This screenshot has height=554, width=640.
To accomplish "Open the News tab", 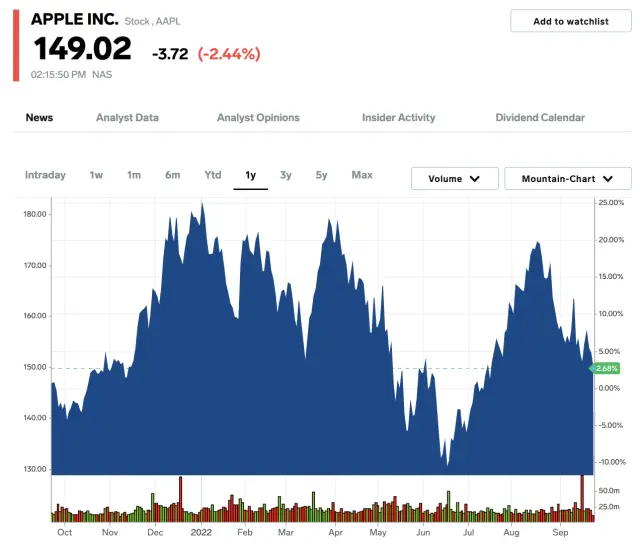I will coord(39,117).
